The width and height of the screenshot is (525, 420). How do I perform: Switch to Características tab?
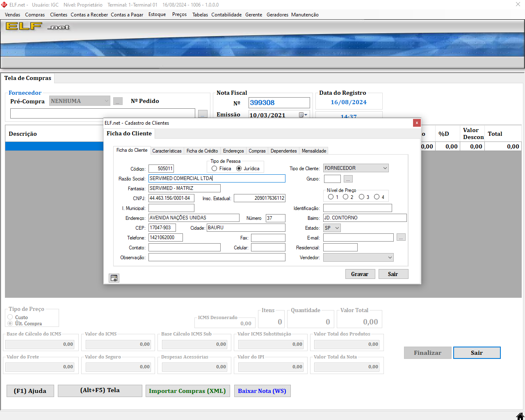[167, 151]
